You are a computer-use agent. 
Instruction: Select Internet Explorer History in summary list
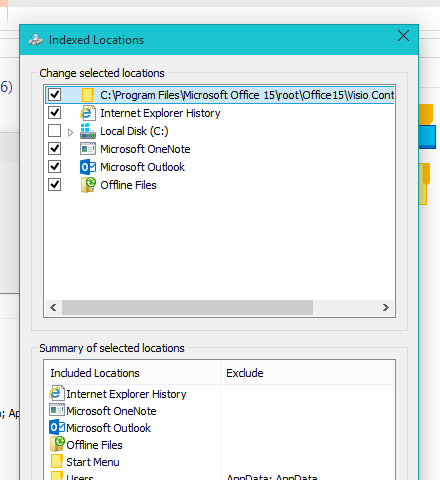tap(126, 394)
